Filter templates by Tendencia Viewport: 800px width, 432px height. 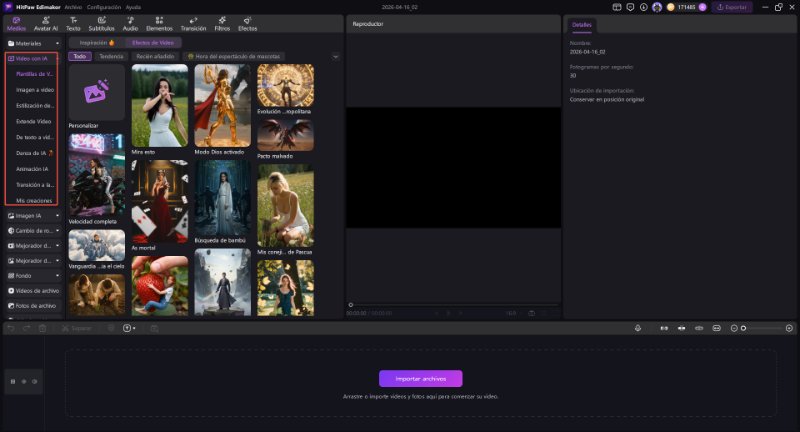pos(111,57)
